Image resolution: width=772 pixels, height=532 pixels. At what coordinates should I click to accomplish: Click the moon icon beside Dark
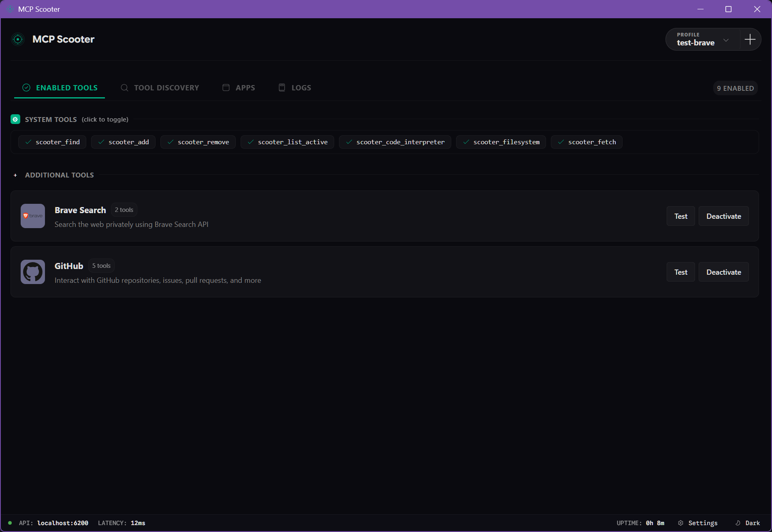click(738, 523)
